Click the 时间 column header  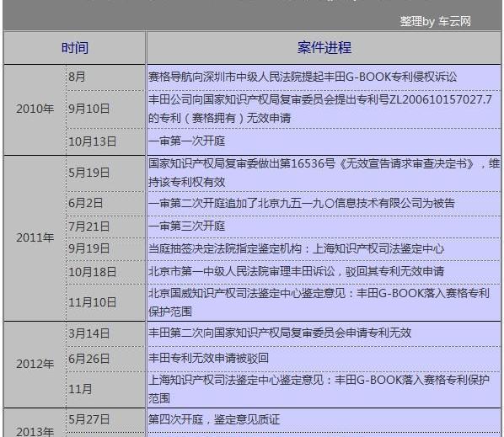tap(74, 48)
